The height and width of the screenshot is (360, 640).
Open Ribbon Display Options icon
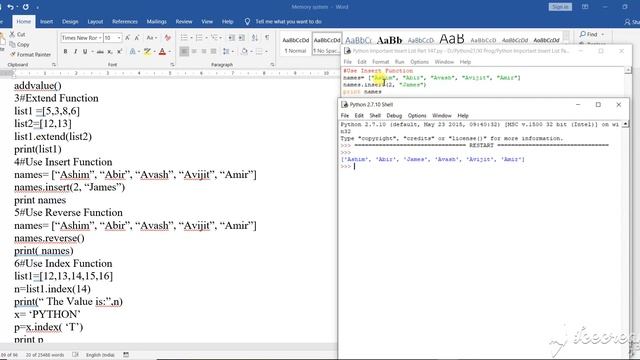[585, 7]
